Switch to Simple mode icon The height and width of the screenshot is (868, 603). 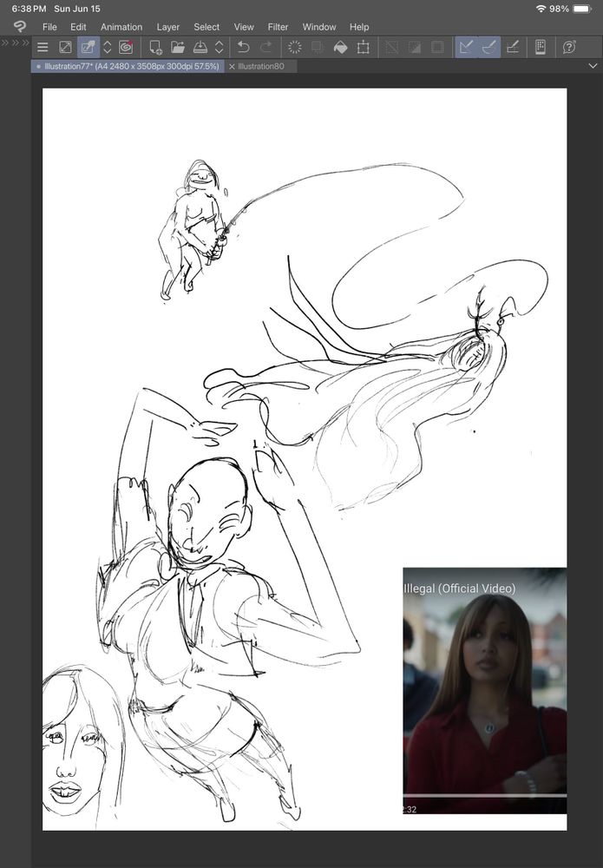point(65,48)
